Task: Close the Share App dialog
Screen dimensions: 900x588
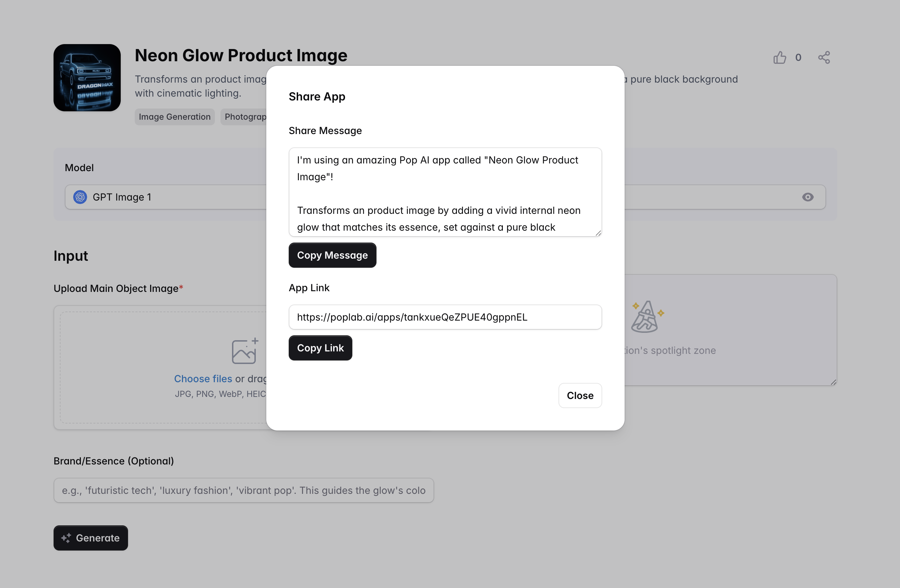Action: 580,395
